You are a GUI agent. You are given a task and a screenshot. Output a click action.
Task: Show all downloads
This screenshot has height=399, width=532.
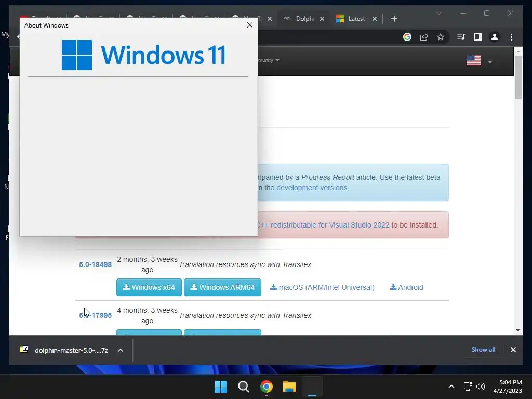pyautogui.click(x=483, y=350)
